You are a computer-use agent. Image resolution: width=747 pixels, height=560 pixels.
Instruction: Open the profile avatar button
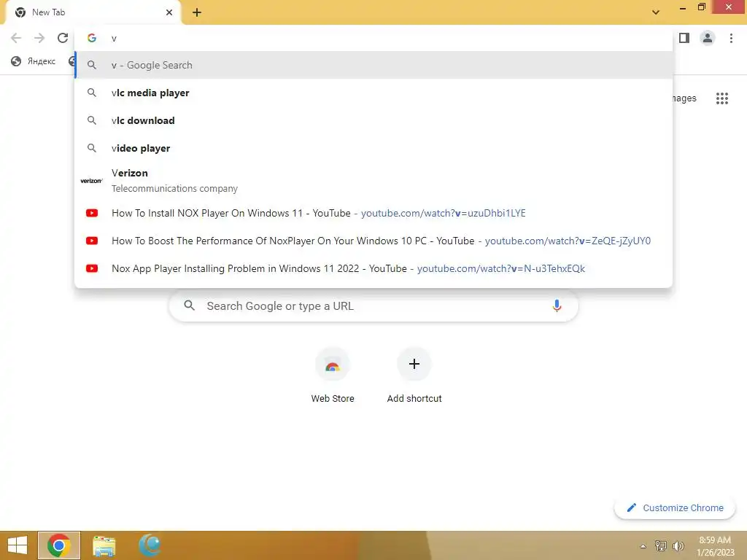point(708,38)
